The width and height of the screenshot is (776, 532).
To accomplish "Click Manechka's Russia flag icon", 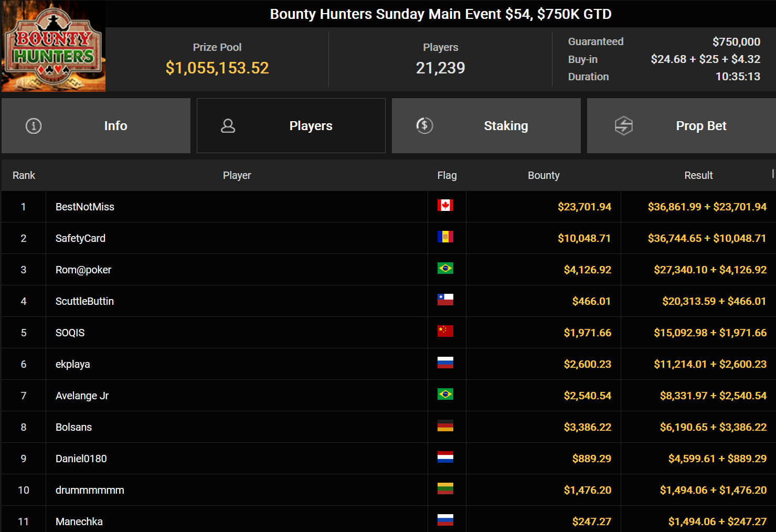I will pyautogui.click(x=445, y=520).
